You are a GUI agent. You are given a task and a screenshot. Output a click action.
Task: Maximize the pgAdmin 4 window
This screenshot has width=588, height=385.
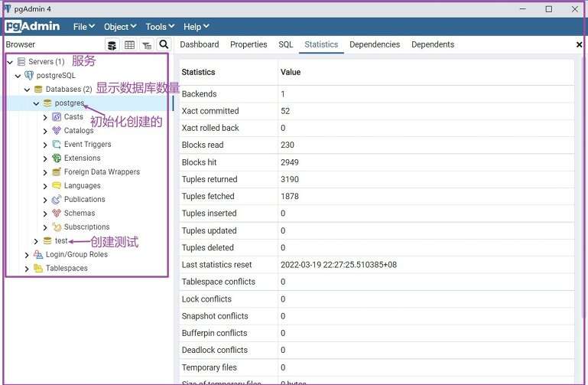click(549, 9)
